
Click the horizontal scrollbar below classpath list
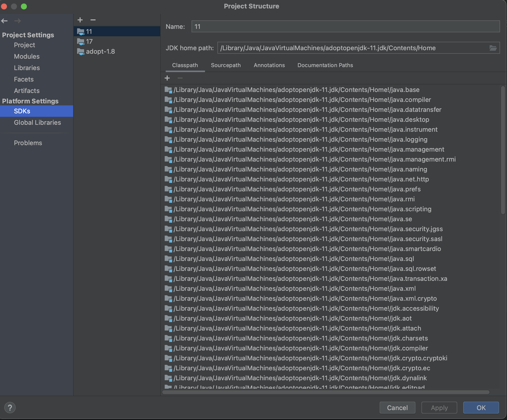tap(326, 392)
